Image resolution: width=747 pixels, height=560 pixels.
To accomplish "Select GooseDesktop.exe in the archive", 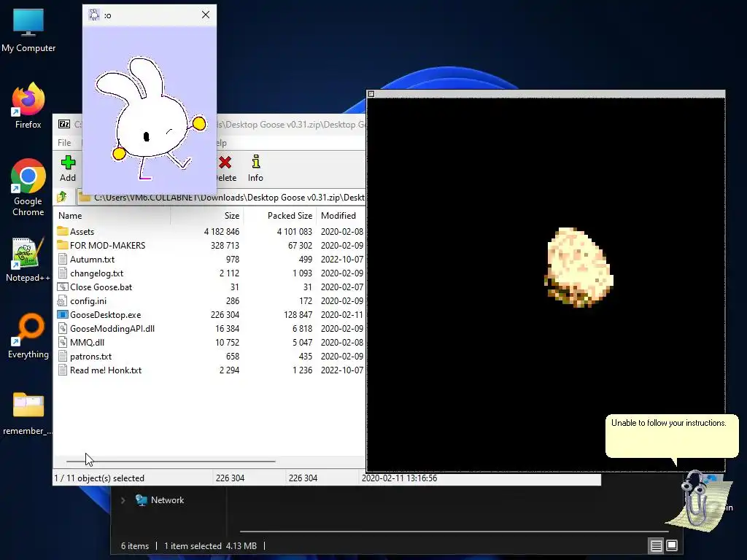I will [x=210, y=314].
